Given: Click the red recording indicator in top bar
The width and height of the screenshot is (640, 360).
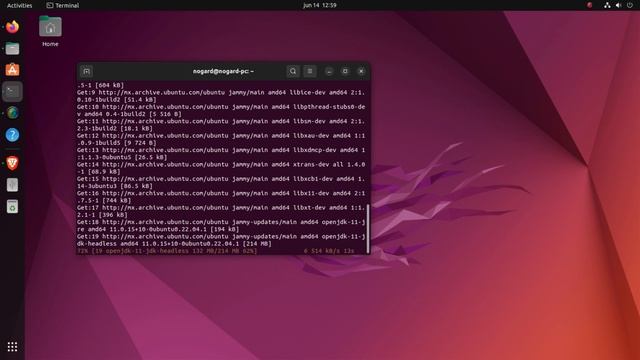Looking at the screenshot, I should tap(589, 5).
